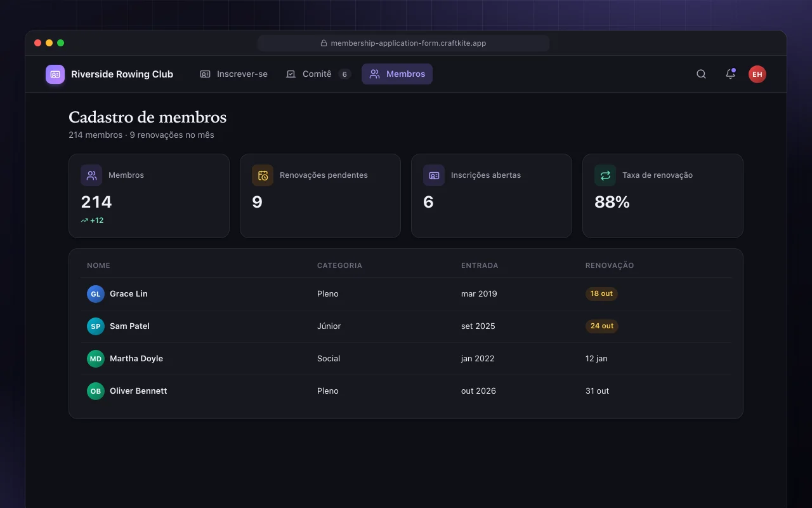
Task: Click the Social category cell
Action: click(329, 359)
